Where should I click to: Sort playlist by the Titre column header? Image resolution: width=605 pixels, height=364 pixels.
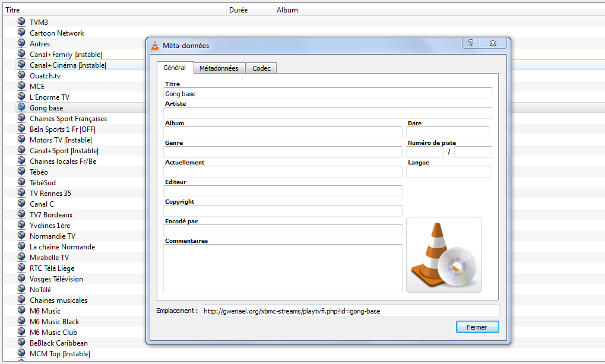pyautogui.click(x=115, y=10)
